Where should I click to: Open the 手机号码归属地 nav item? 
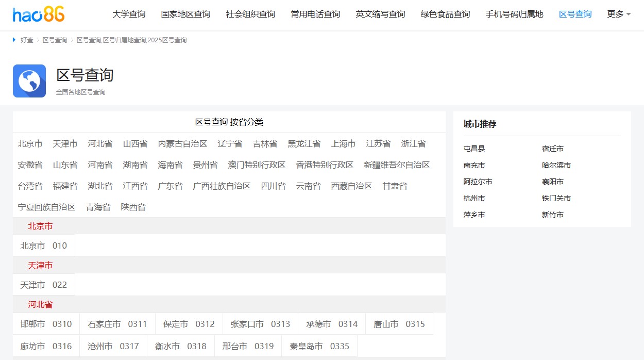click(514, 14)
